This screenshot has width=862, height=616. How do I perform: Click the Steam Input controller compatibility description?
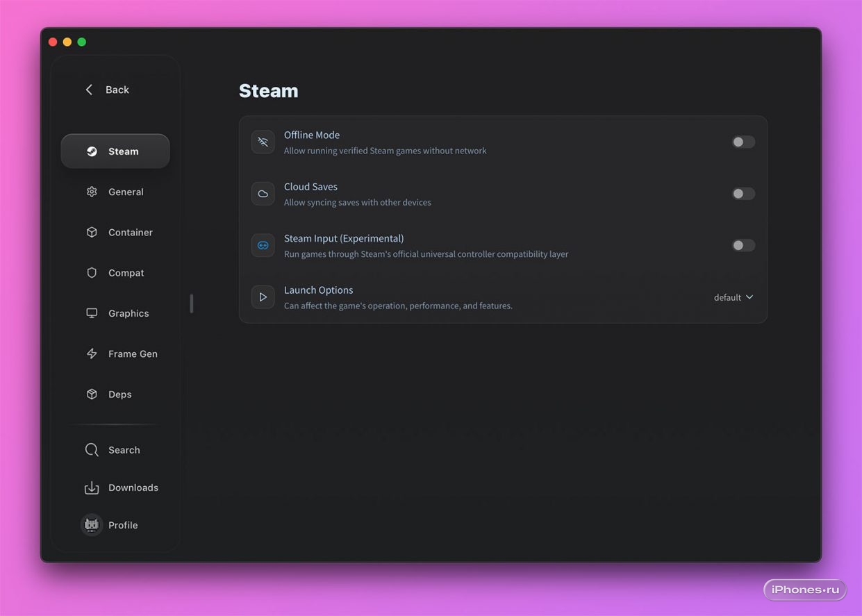426,254
